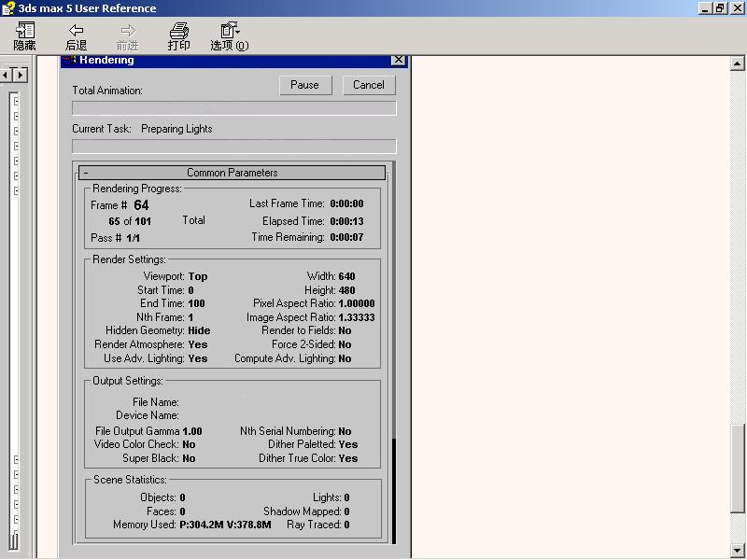Screen dimensions: 747x560
Task: Print the topic with 打印
Action: 179,36
